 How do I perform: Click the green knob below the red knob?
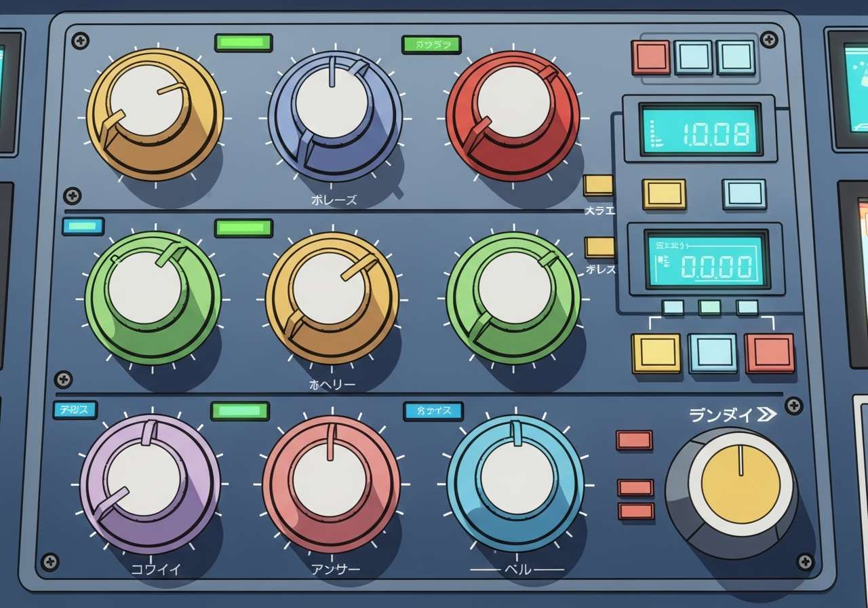tap(513, 297)
